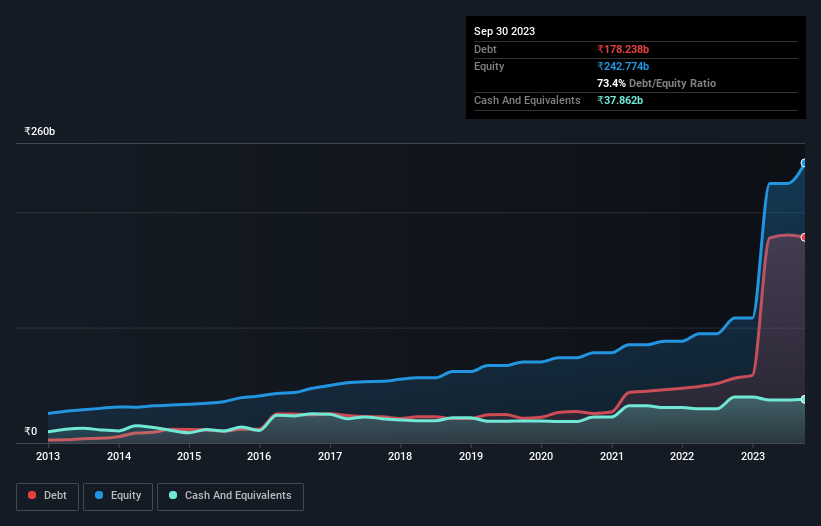This screenshot has width=821, height=526.
Task: Click the 2022 x-axis label
Action: tap(682, 456)
